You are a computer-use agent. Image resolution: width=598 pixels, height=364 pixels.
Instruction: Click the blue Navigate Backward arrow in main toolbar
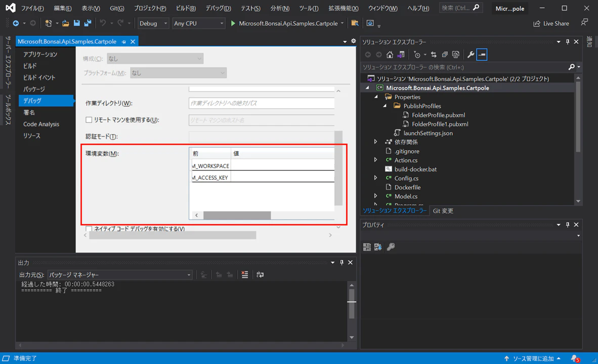click(x=16, y=23)
